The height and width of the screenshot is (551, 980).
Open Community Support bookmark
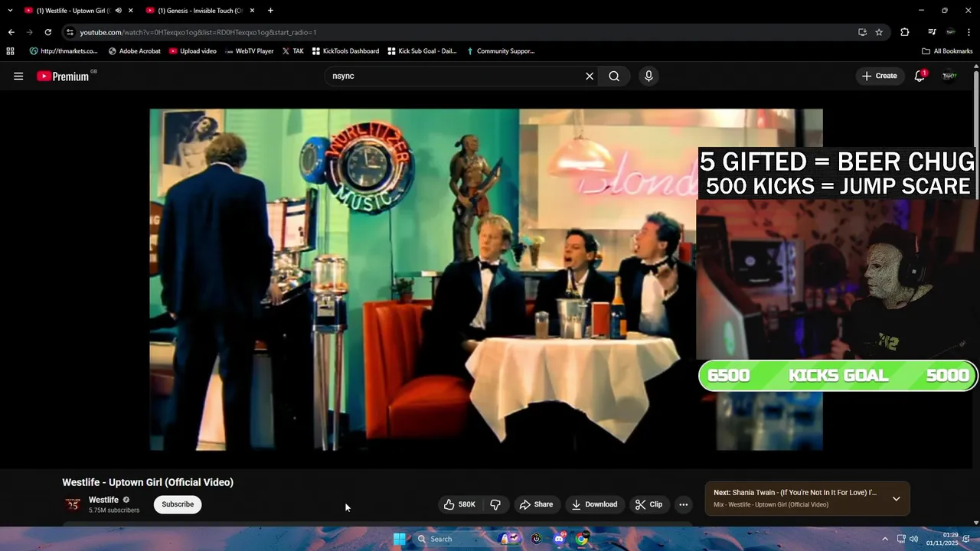point(500,51)
